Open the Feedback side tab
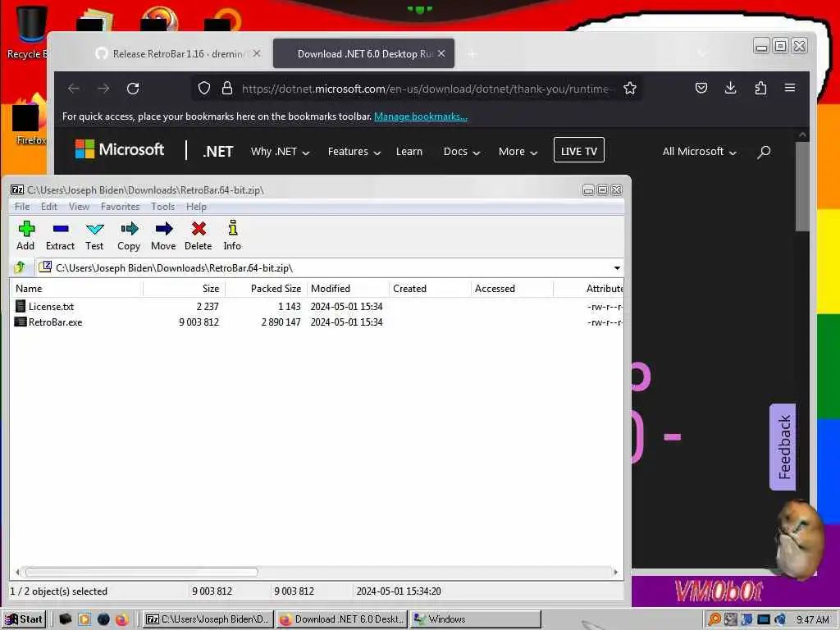 pyautogui.click(x=783, y=447)
